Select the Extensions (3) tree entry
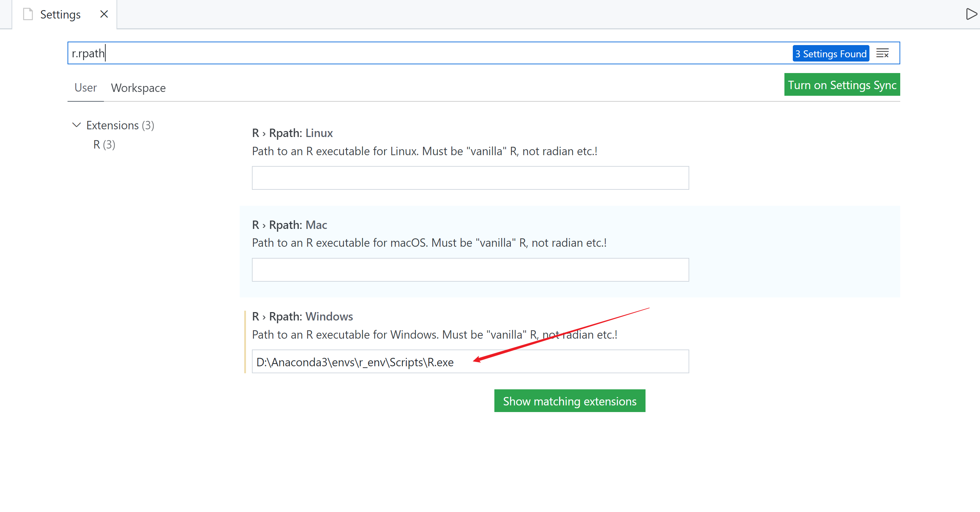This screenshot has width=980, height=512. click(x=120, y=125)
